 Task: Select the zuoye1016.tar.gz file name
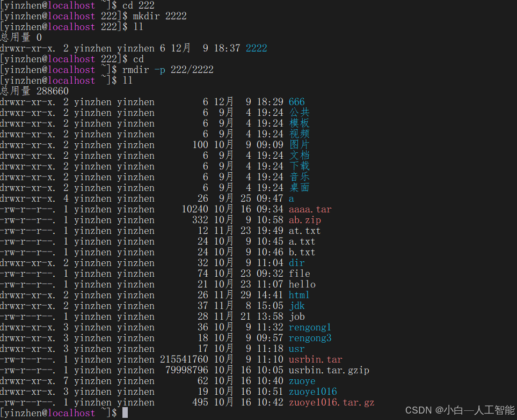[331, 402]
